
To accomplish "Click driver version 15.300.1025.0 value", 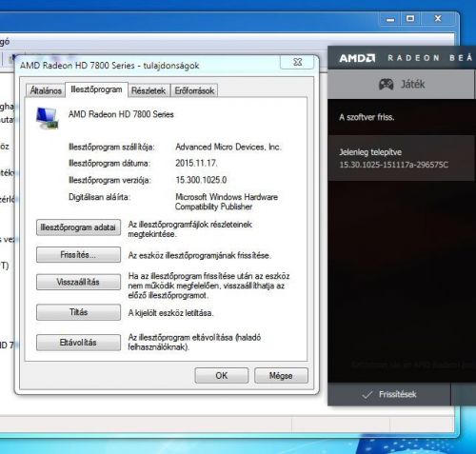I will click(x=201, y=180).
